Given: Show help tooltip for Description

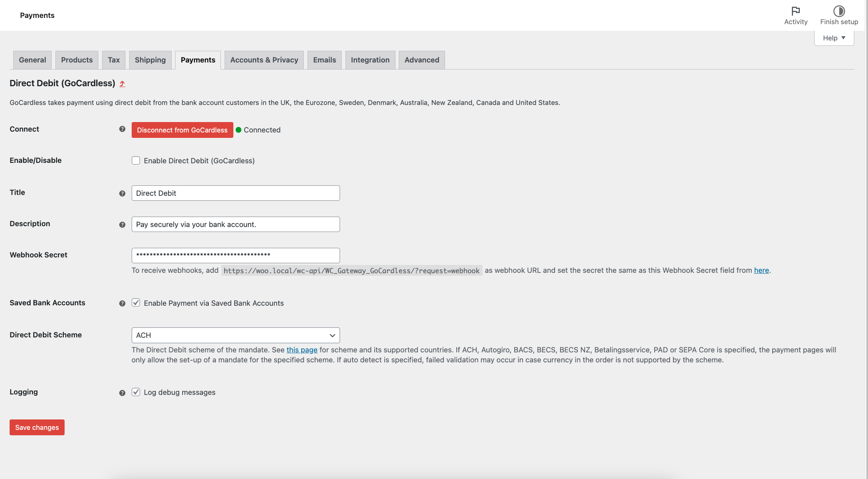Looking at the screenshot, I should pos(122,225).
